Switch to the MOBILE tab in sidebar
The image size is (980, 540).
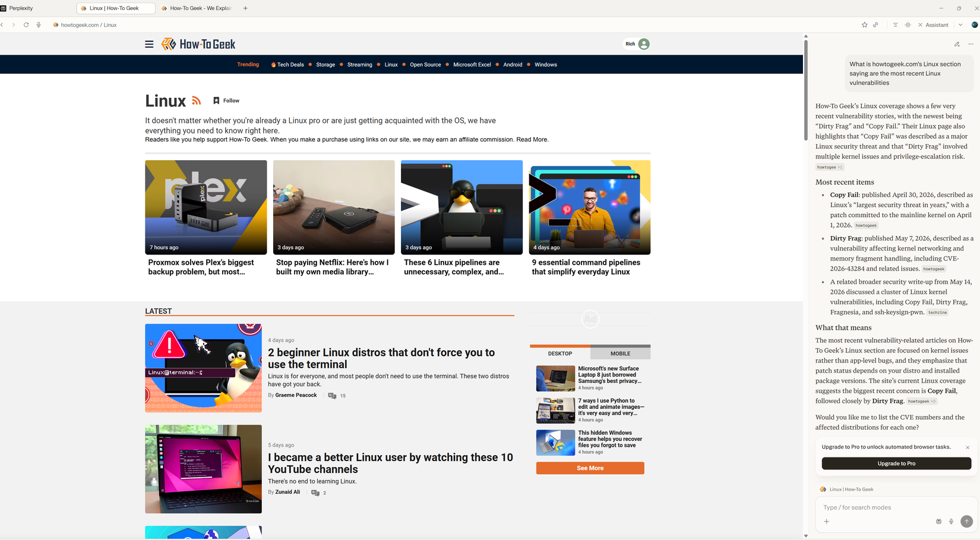click(620, 353)
